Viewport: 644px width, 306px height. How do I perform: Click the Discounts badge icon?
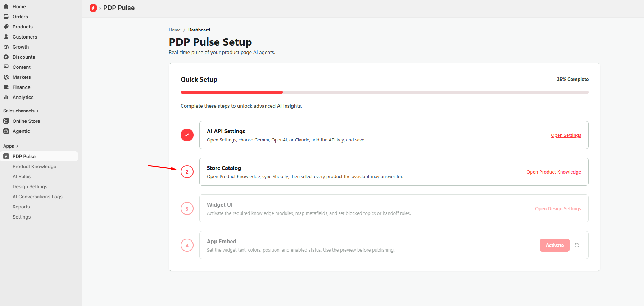click(6, 57)
